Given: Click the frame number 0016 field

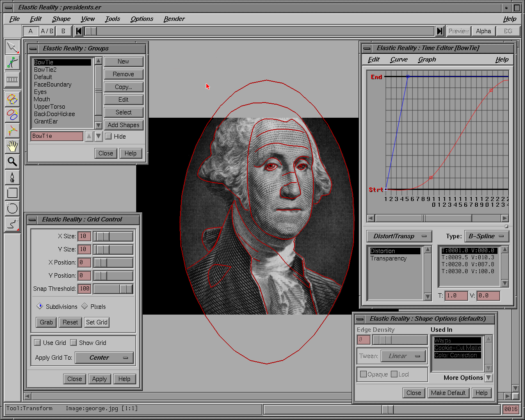Looking at the screenshot, I should point(511,409).
